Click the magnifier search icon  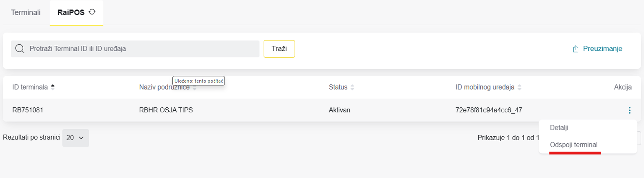click(x=20, y=49)
